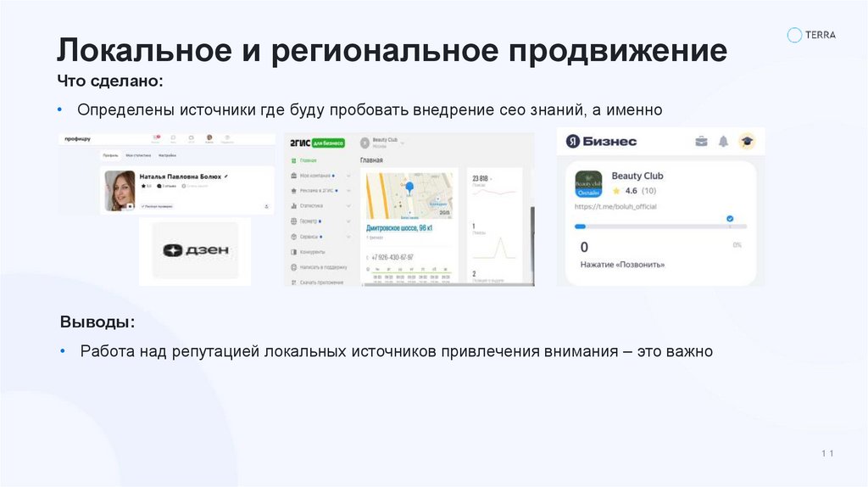Click the Beauty Club logo thumbnail in Яндекс Бизнес
Screen dimensions: 868x487
point(588,184)
